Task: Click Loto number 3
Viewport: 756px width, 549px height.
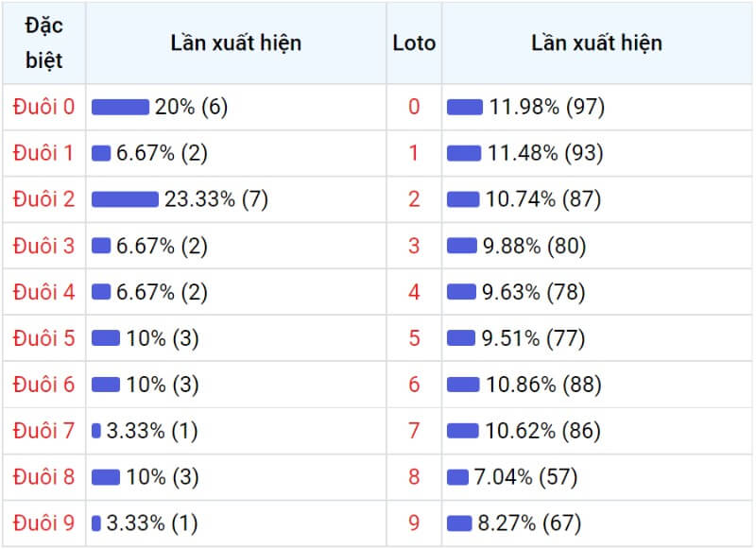Action: [x=414, y=246]
